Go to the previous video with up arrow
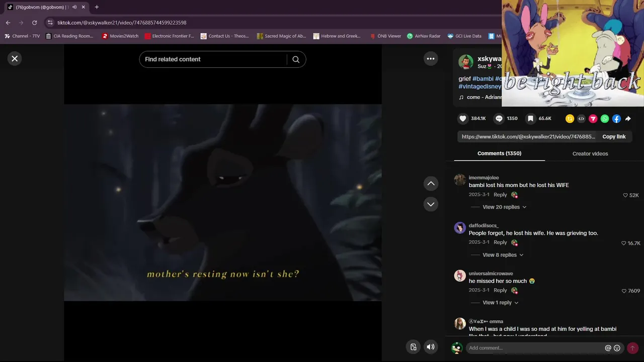The width and height of the screenshot is (644, 362). point(431,184)
